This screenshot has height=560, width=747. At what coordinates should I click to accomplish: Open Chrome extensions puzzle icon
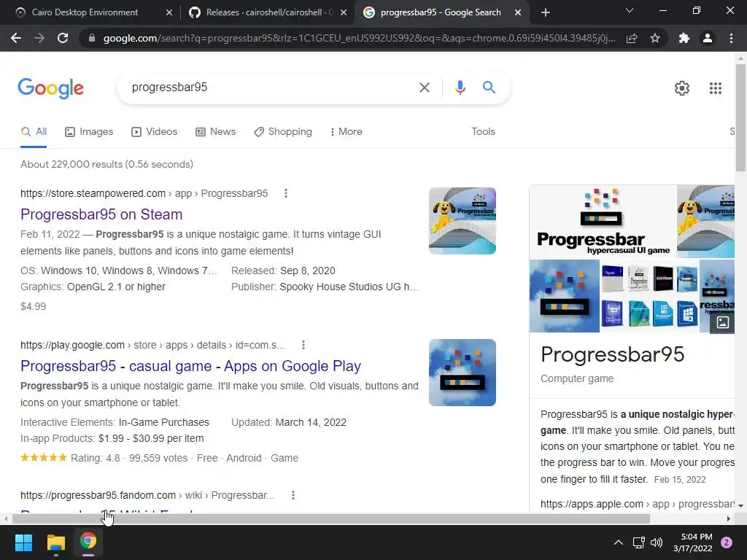684,38
